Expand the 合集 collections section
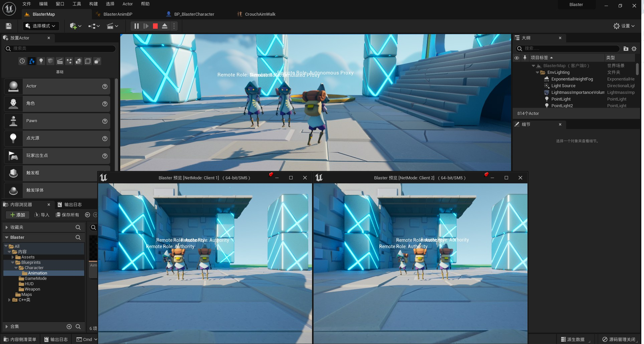Screen dimensions: 644x344 (6, 327)
